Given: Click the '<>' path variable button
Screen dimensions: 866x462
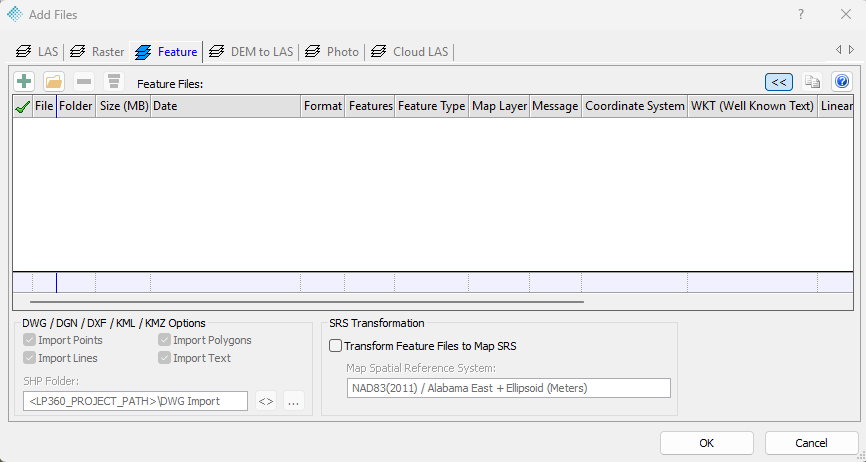Looking at the screenshot, I should [x=266, y=401].
